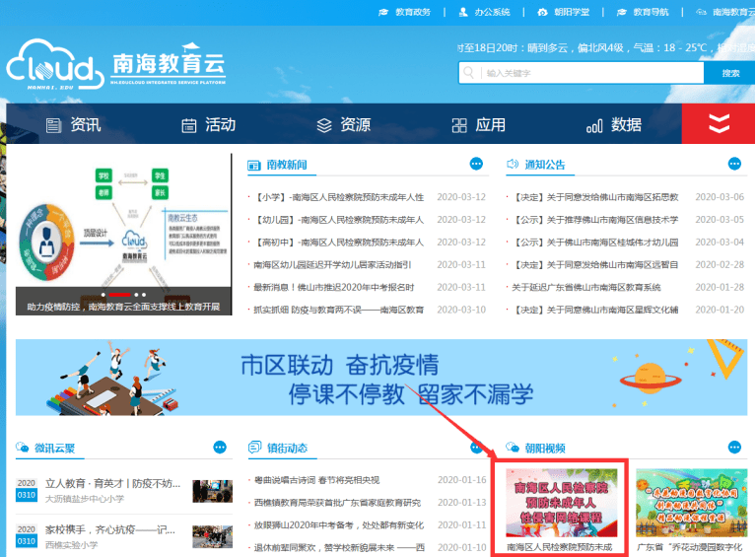Open more 微讯云聚 via ellipsis icon
The height and width of the screenshot is (557, 756).
(220, 448)
